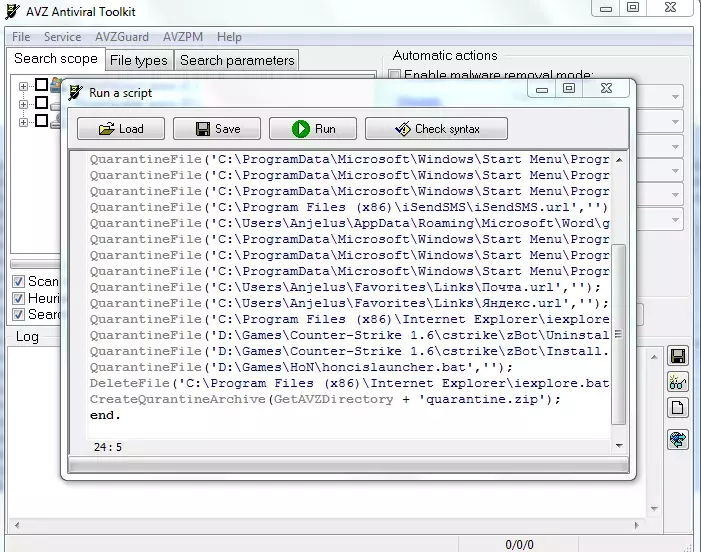This screenshot has height=552, width=701.
Task: Save the script with Save button
Action: click(217, 129)
